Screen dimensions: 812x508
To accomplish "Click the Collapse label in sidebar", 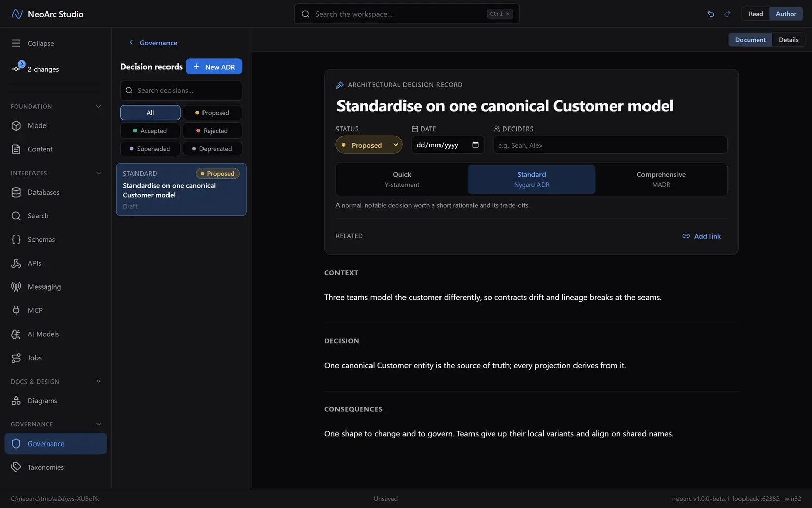I will (41, 43).
